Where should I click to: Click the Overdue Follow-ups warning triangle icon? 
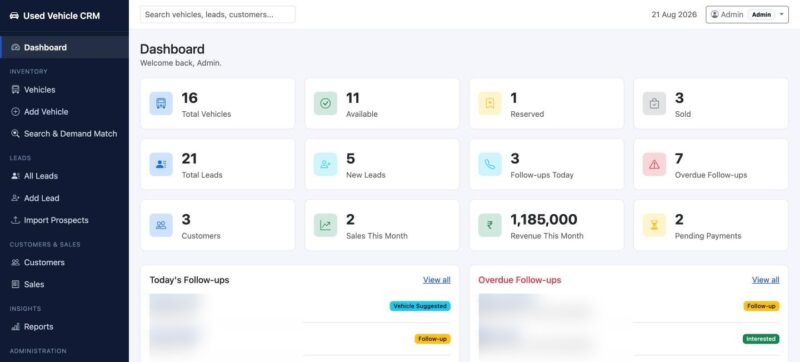tap(655, 164)
